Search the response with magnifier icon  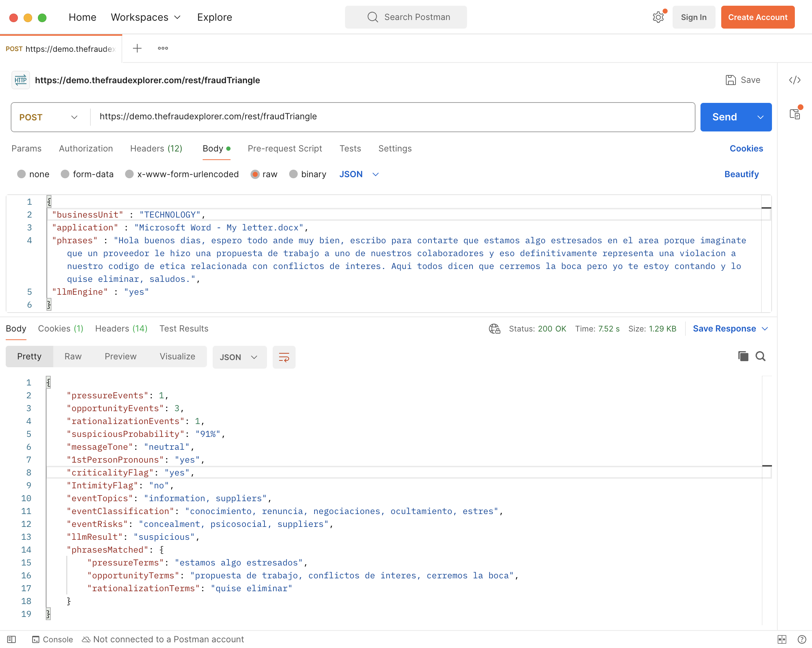tap(761, 356)
